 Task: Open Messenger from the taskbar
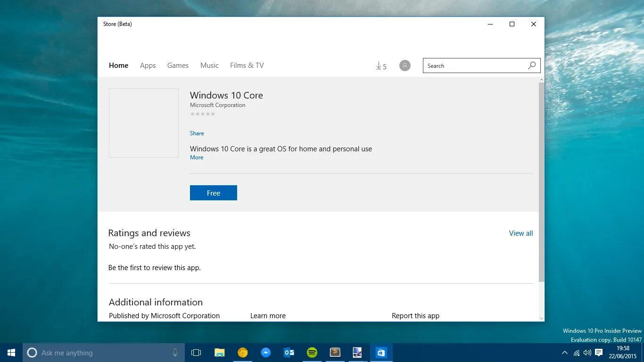[265, 353]
